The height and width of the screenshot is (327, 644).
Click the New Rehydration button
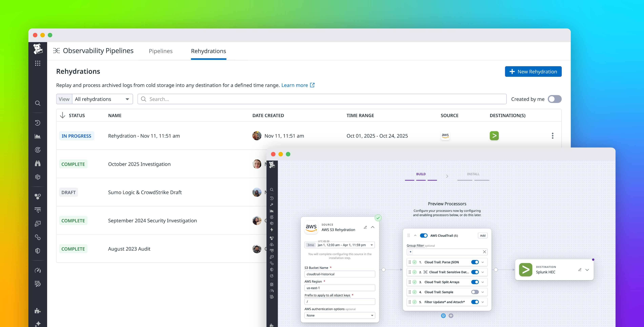click(x=533, y=71)
